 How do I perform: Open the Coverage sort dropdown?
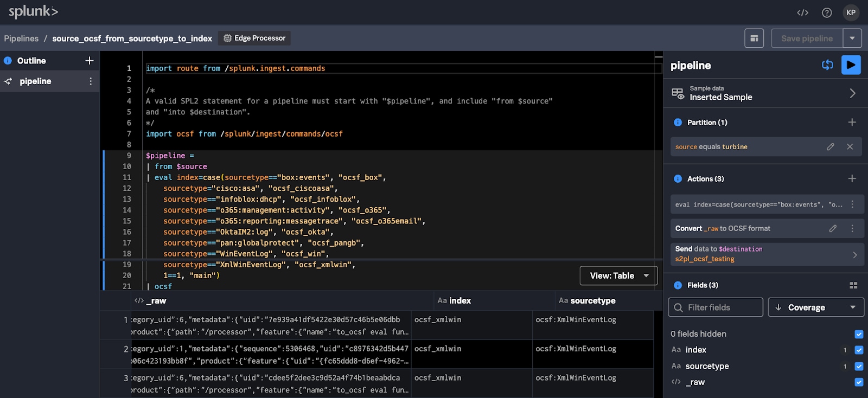pyautogui.click(x=815, y=307)
